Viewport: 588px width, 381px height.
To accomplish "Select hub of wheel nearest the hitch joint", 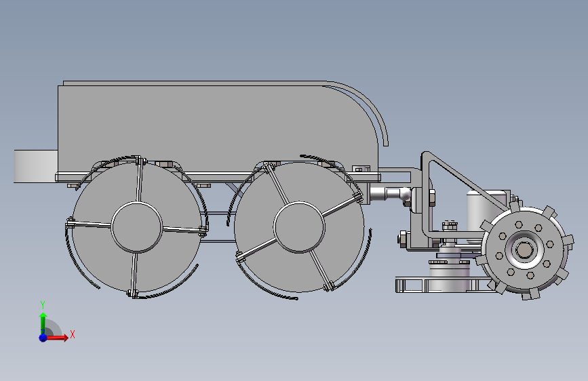I will 299,227.
